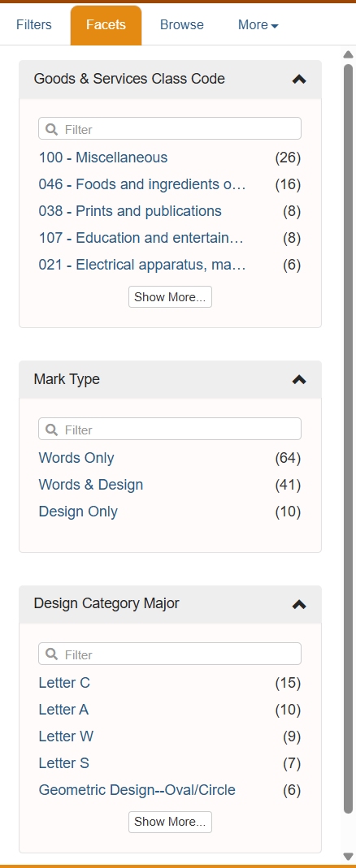Filter by Words Only mark type

point(76,458)
